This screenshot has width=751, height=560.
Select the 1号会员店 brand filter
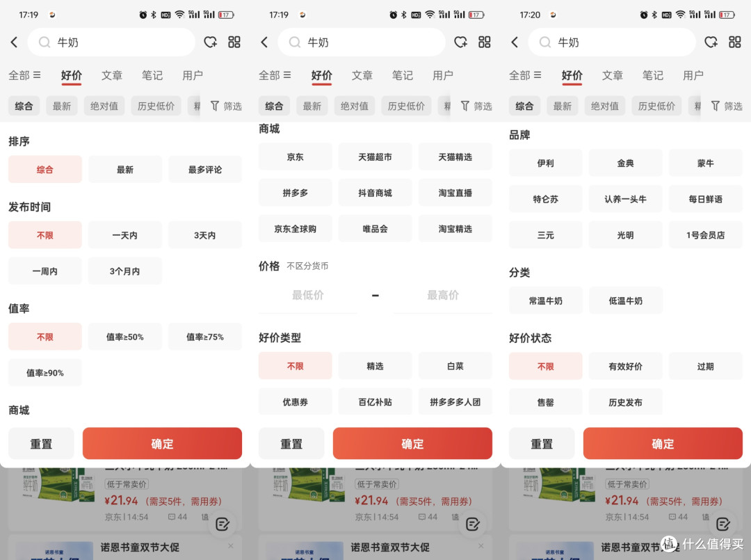pos(706,234)
